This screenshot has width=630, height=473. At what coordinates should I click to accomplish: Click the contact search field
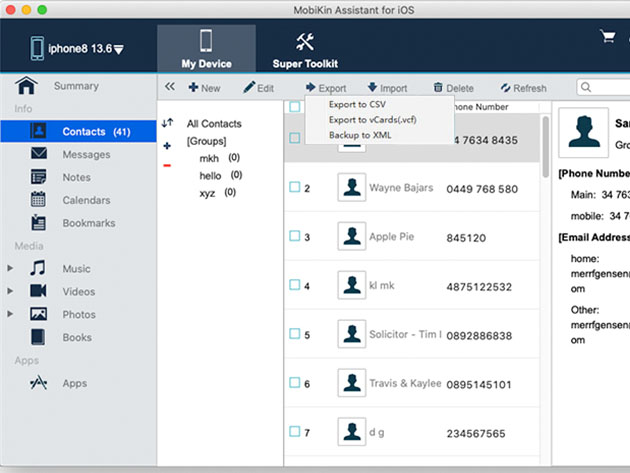tap(603, 87)
